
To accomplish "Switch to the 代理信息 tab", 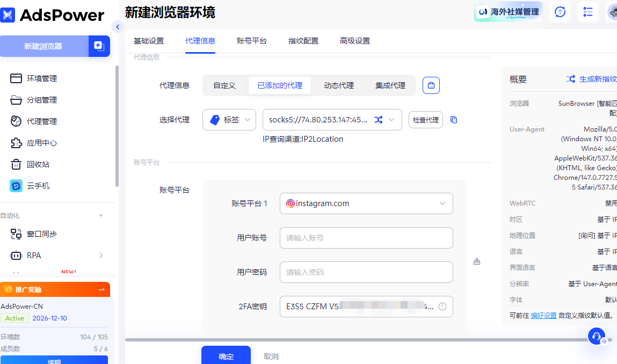I will click(200, 41).
